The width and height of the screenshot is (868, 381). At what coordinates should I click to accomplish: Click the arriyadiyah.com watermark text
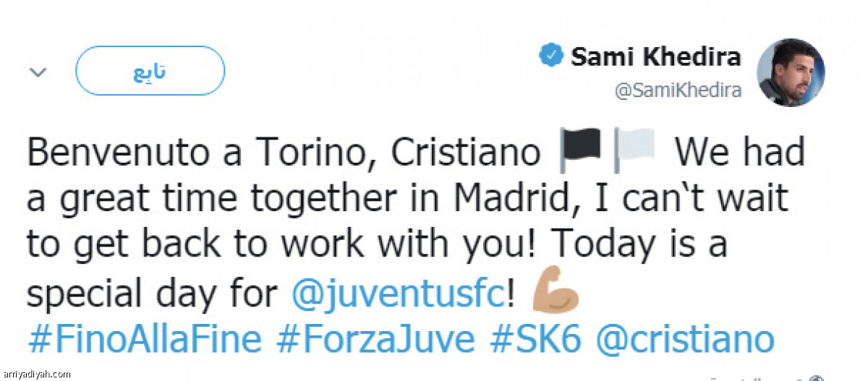click(x=36, y=374)
